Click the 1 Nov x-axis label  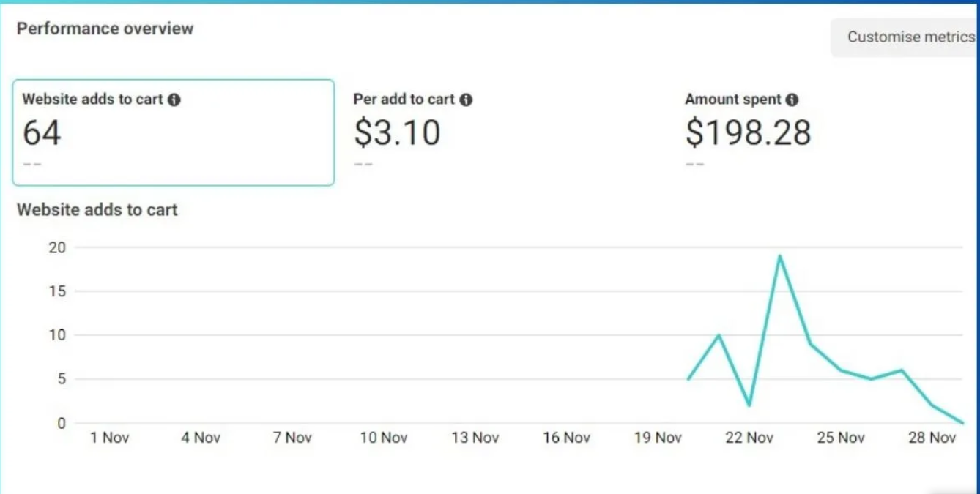tap(110, 438)
